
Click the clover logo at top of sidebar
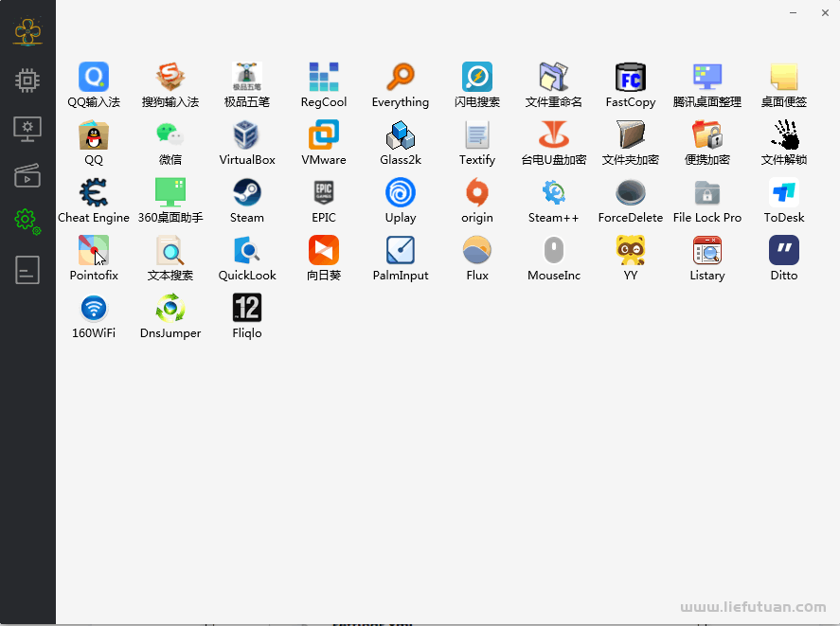coord(27,31)
